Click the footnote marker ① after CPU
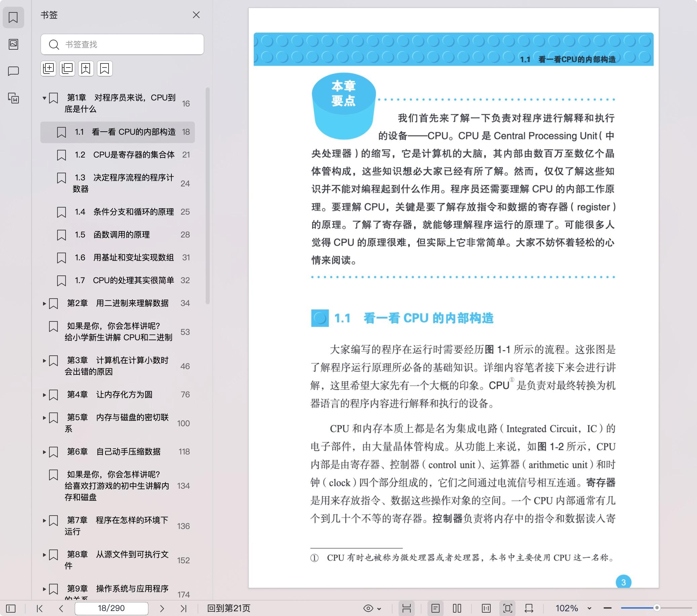This screenshot has width=697, height=616. (511, 380)
